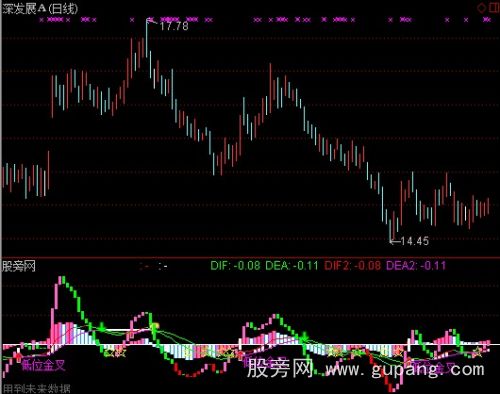The width and height of the screenshot is (500, 394).
Task: Click the yellow dot marker on the indicator line
Action: point(155,326)
